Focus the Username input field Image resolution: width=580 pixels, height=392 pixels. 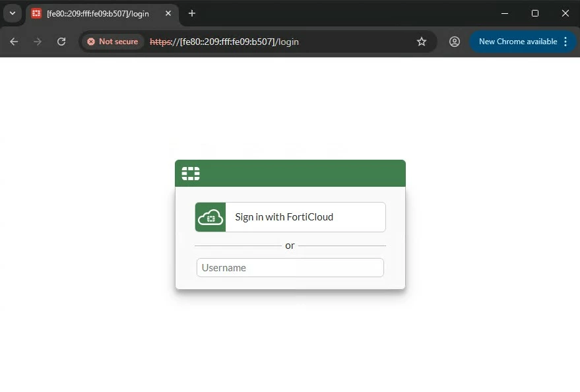coord(290,268)
